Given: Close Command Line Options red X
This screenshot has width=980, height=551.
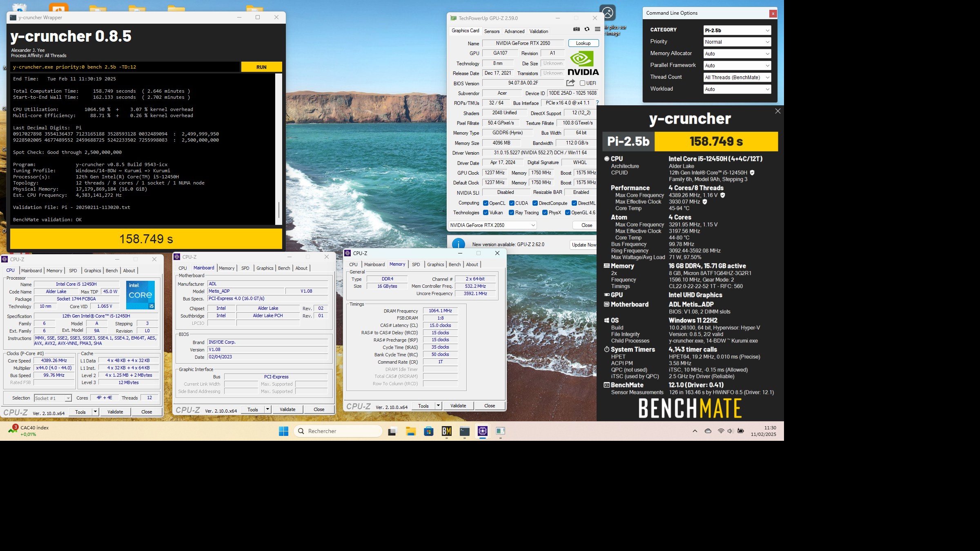Looking at the screenshot, I should pyautogui.click(x=773, y=13).
